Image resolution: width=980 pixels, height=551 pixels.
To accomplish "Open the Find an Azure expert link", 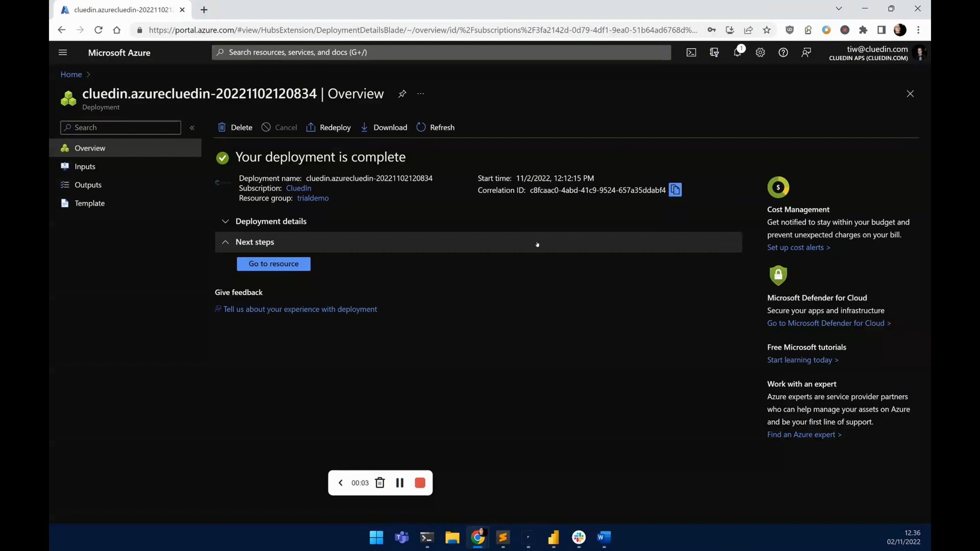I will pos(804,435).
